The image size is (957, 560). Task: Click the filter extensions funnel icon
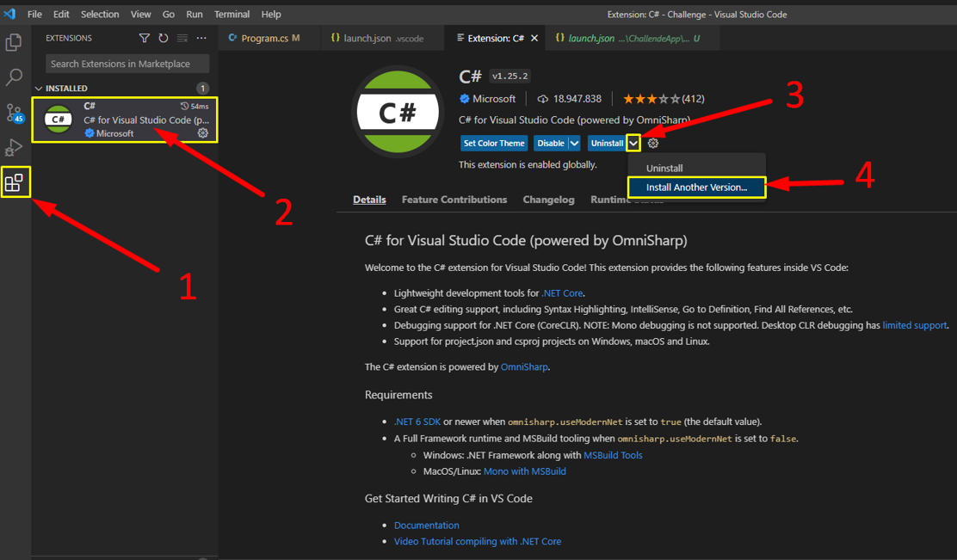point(145,39)
